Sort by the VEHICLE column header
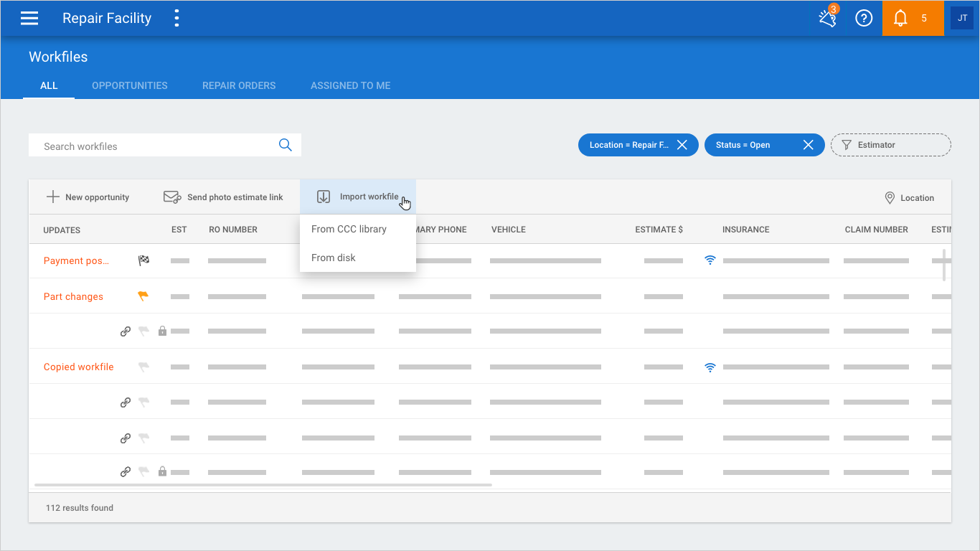980x551 pixels. coord(509,230)
